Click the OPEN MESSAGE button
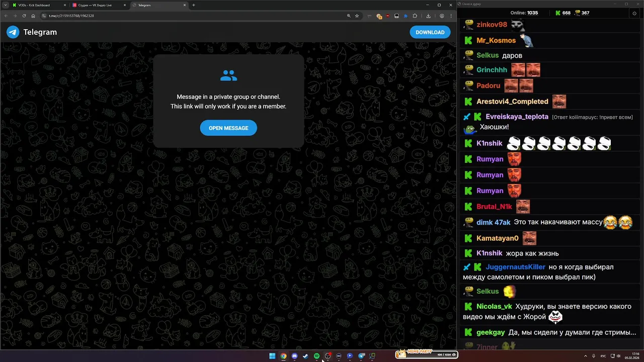The width and height of the screenshot is (644, 362). (x=228, y=128)
